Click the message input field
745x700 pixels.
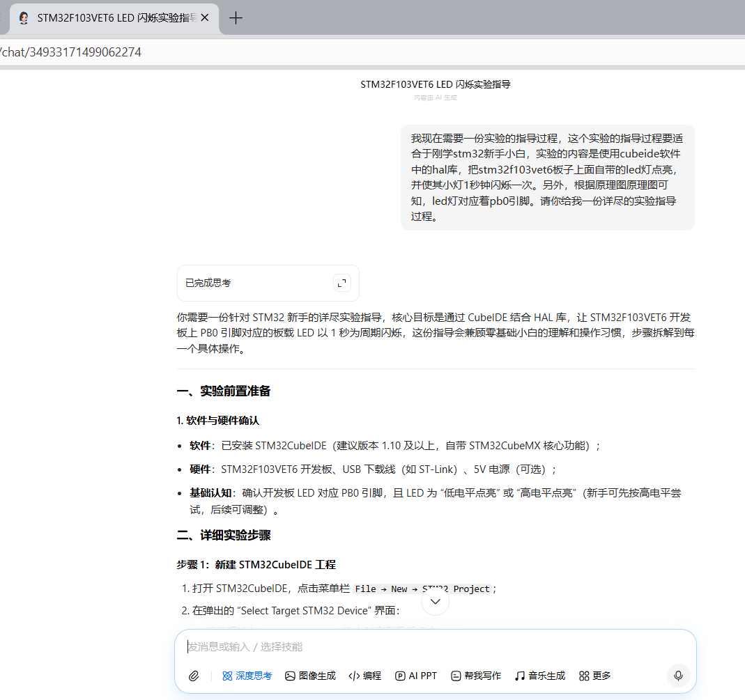tap(435, 647)
